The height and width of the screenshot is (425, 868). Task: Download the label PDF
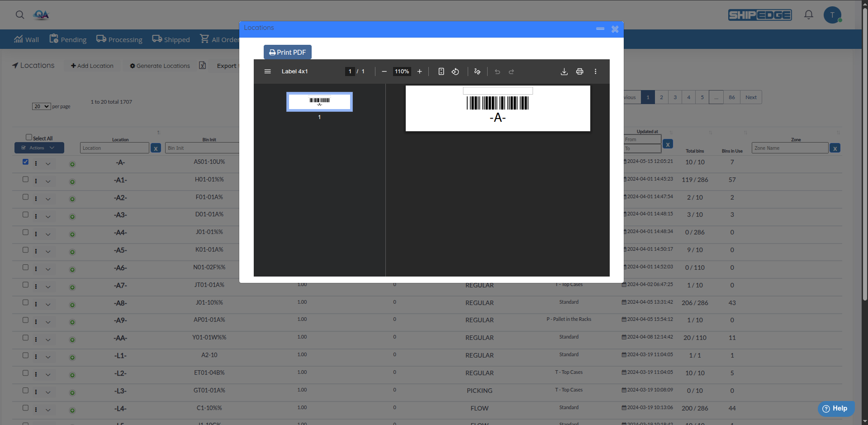(x=564, y=72)
